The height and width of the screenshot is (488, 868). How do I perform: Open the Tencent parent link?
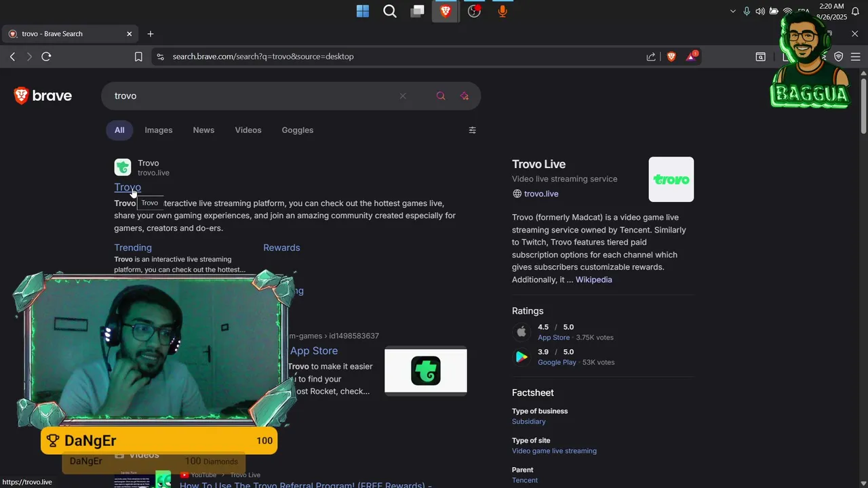[525, 481]
